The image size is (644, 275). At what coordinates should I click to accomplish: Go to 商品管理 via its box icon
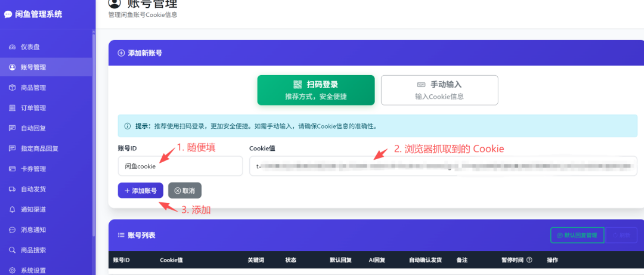12,88
